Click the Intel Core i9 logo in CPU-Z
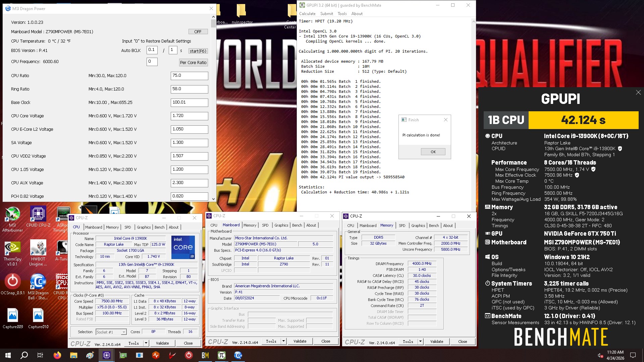 (183, 247)
